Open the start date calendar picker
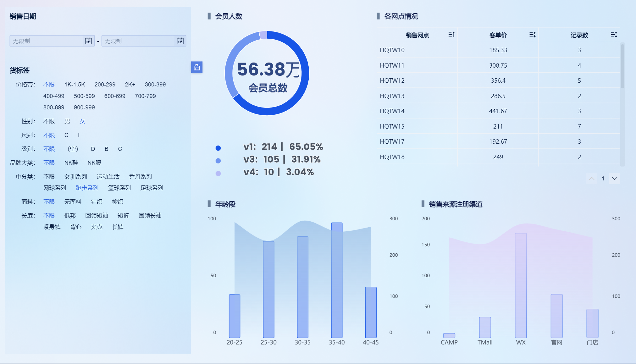The image size is (636, 364). (x=88, y=41)
